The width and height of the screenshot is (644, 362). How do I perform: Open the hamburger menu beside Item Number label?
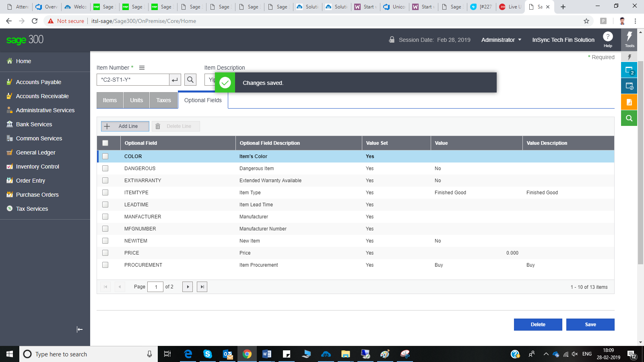coord(142,68)
